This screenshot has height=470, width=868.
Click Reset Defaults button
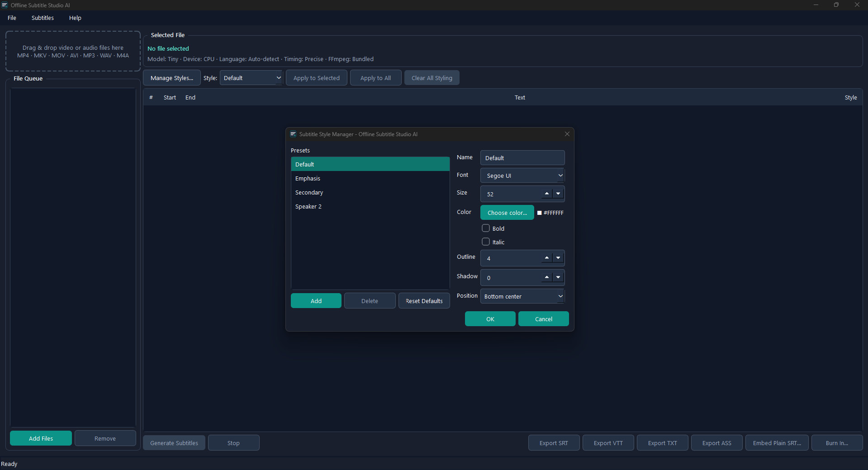(x=424, y=301)
